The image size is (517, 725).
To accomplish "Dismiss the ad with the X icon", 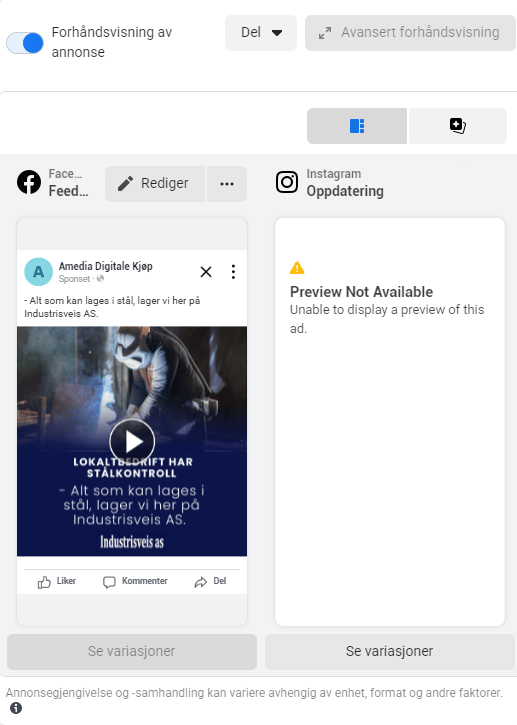I will point(206,272).
